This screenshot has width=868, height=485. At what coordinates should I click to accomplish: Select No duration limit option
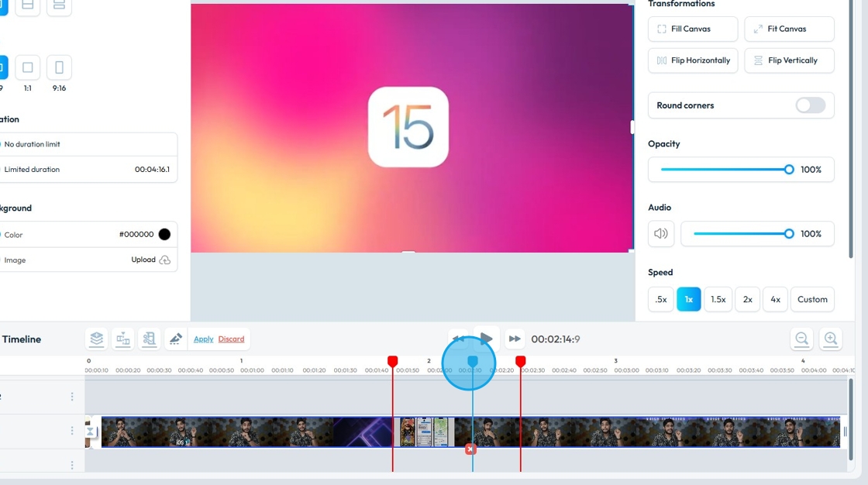[88, 144]
